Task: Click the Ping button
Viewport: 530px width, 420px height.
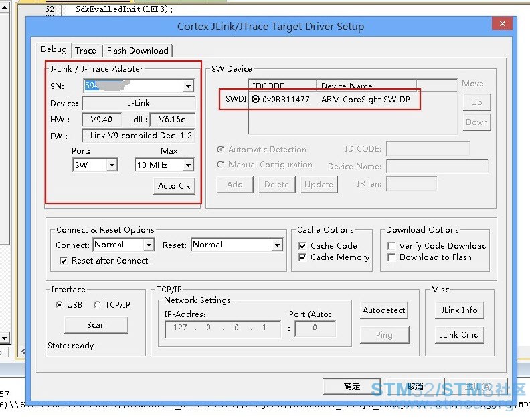Action: (x=384, y=335)
